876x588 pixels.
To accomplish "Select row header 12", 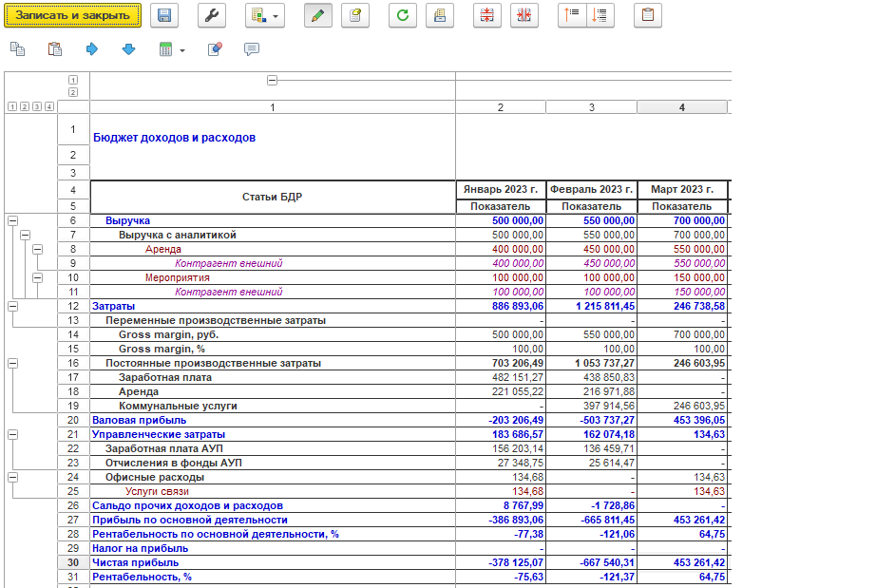I will pyautogui.click(x=73, y=306).
